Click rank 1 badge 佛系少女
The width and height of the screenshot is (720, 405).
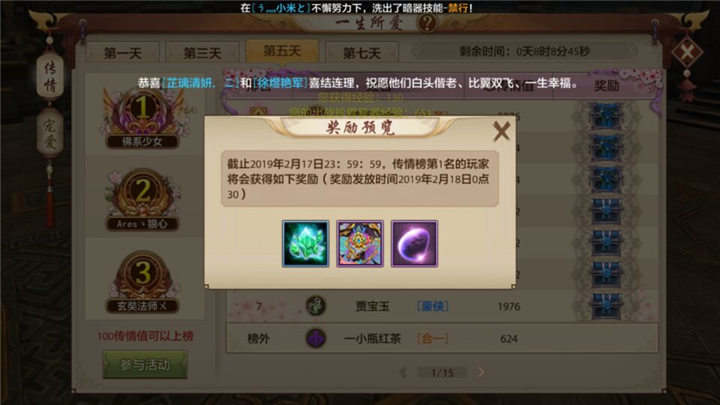143,118
